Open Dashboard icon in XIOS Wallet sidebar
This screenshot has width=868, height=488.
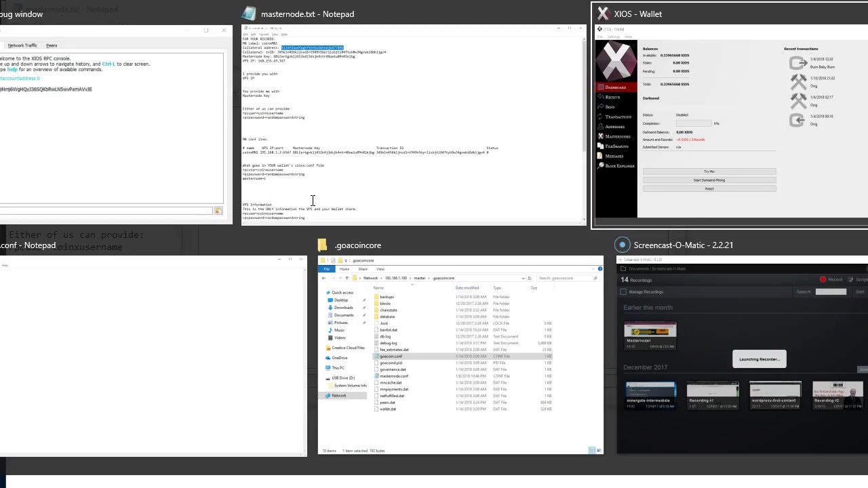pyautogui.click(x=601, y=87)
